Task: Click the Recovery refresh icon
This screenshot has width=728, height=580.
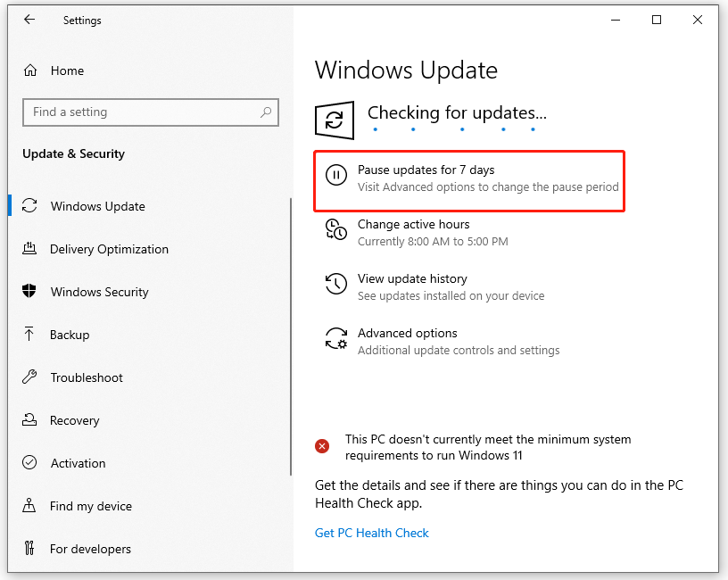Action: pyautogui.click(x=31, y=420)
